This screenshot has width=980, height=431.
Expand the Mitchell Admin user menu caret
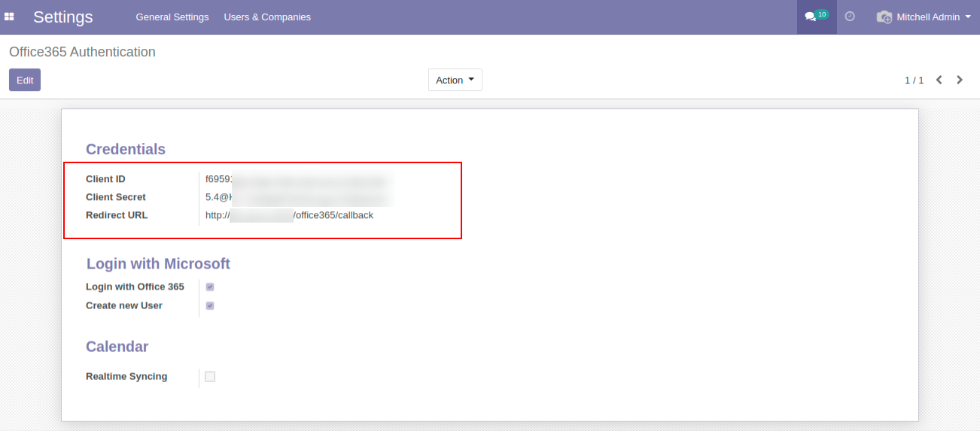968,17
